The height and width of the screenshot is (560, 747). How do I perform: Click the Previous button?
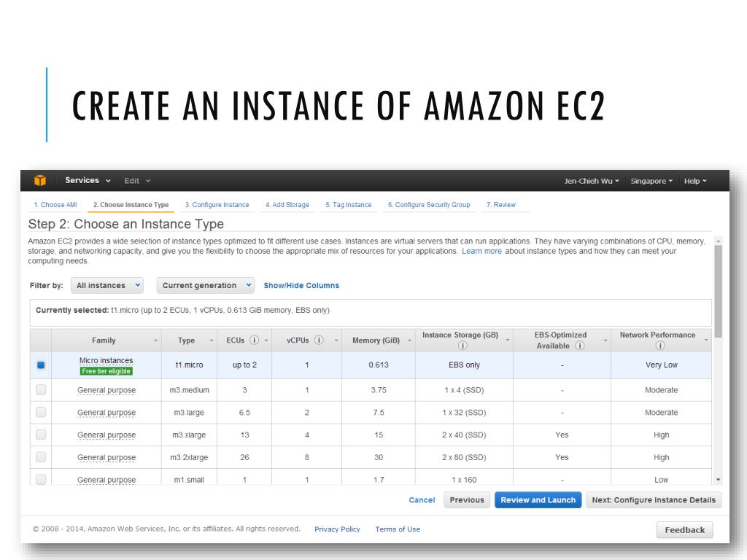pos(467,500)
